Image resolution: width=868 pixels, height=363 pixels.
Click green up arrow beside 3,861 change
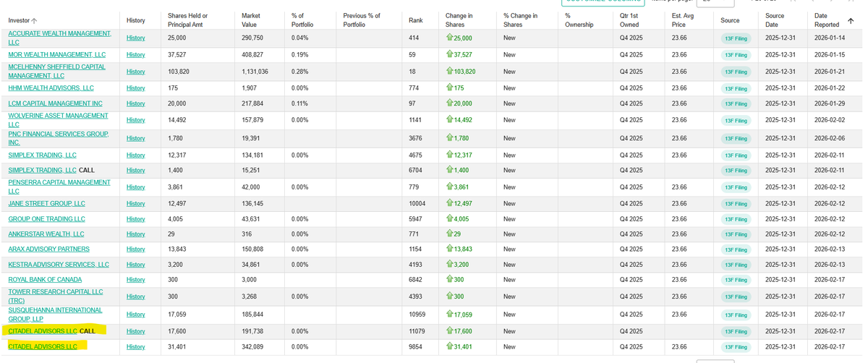click(450, 187)
